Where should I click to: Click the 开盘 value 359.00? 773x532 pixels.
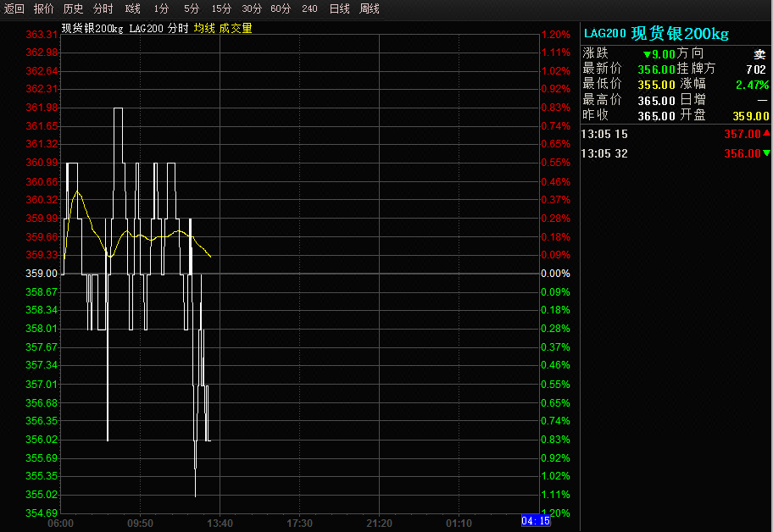(x=751, y=116)
